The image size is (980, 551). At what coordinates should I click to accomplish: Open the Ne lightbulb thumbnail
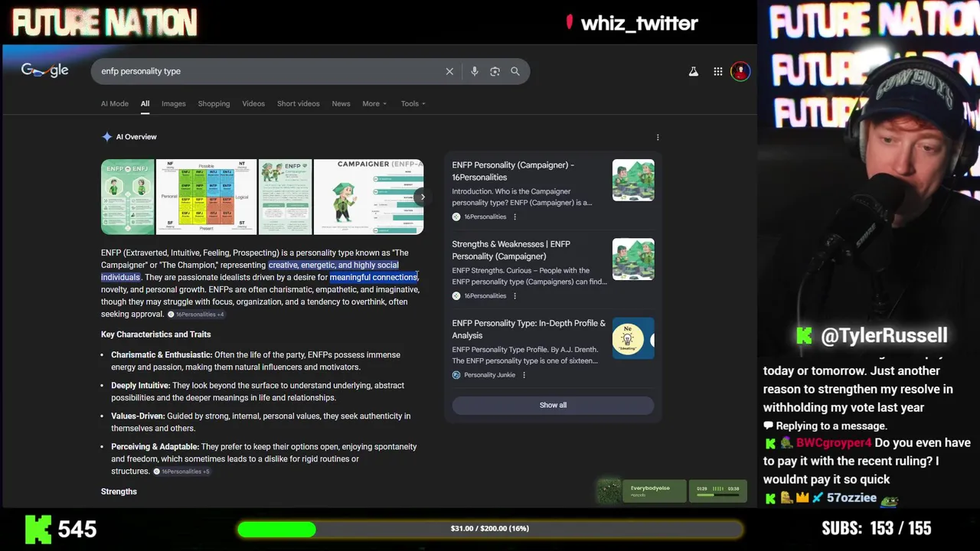pos(633,338)
